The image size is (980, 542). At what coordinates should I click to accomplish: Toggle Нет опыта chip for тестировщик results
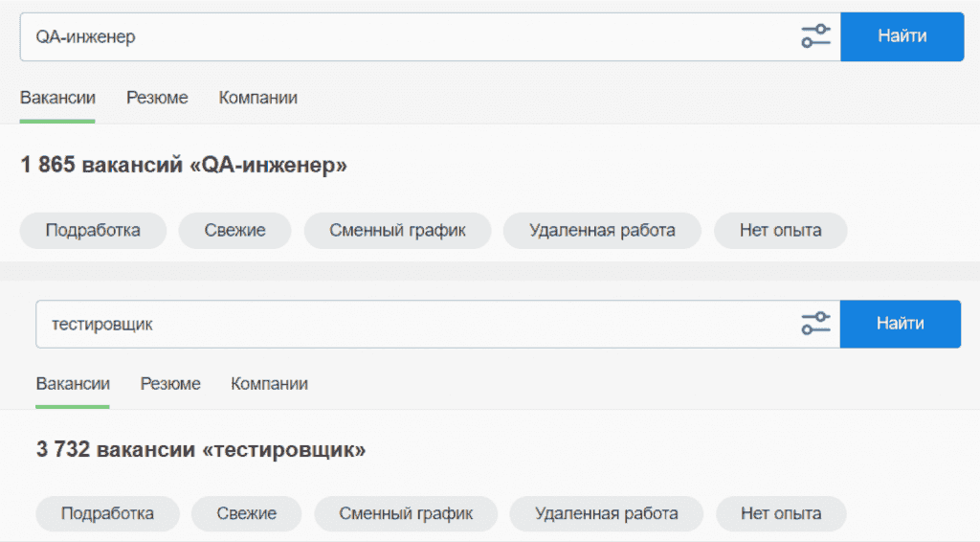coord(781,514)
